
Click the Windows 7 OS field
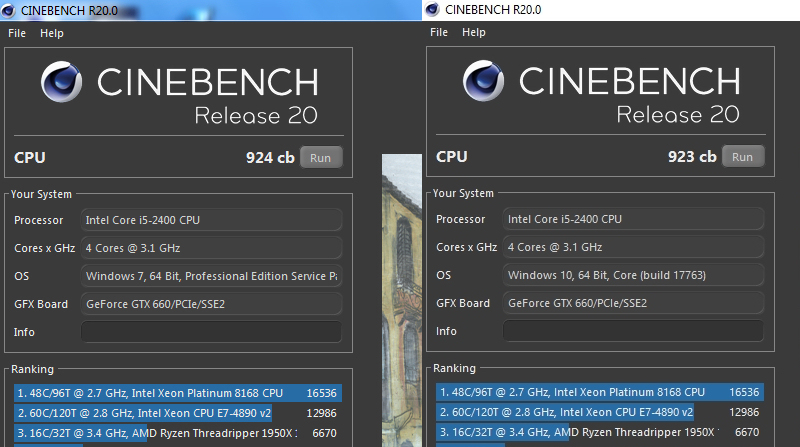(x=211, y=276)
